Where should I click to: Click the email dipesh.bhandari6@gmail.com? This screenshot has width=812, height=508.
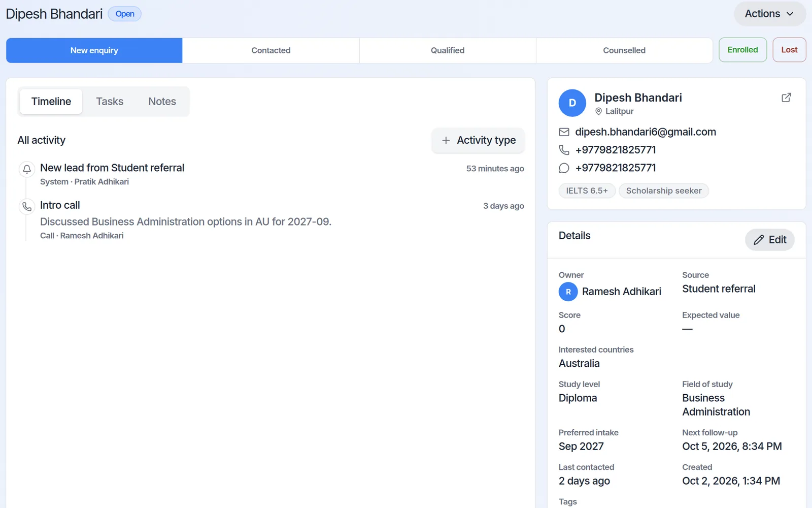(646, 132)
